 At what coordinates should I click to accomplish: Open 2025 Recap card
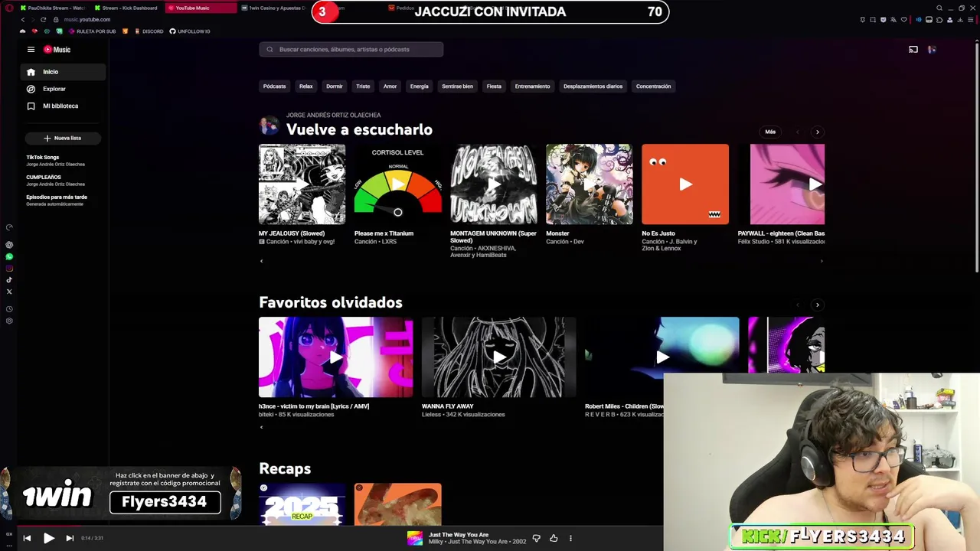(x=302, y=504)
